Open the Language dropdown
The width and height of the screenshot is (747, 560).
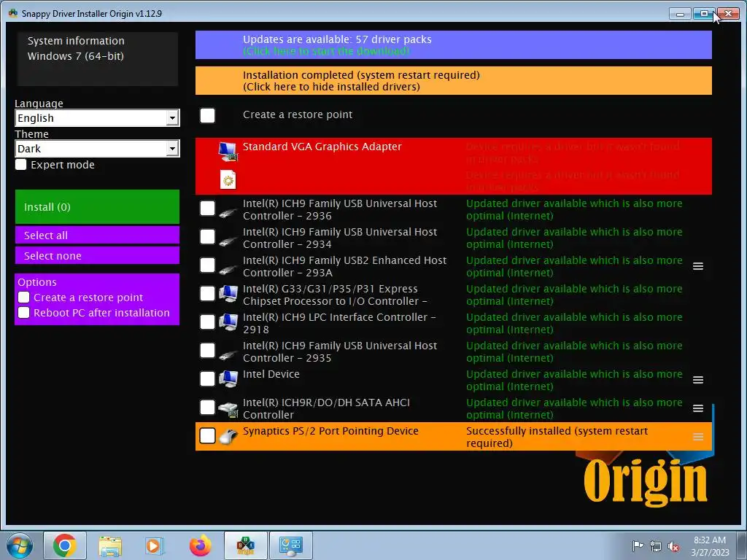click(97, 118)
